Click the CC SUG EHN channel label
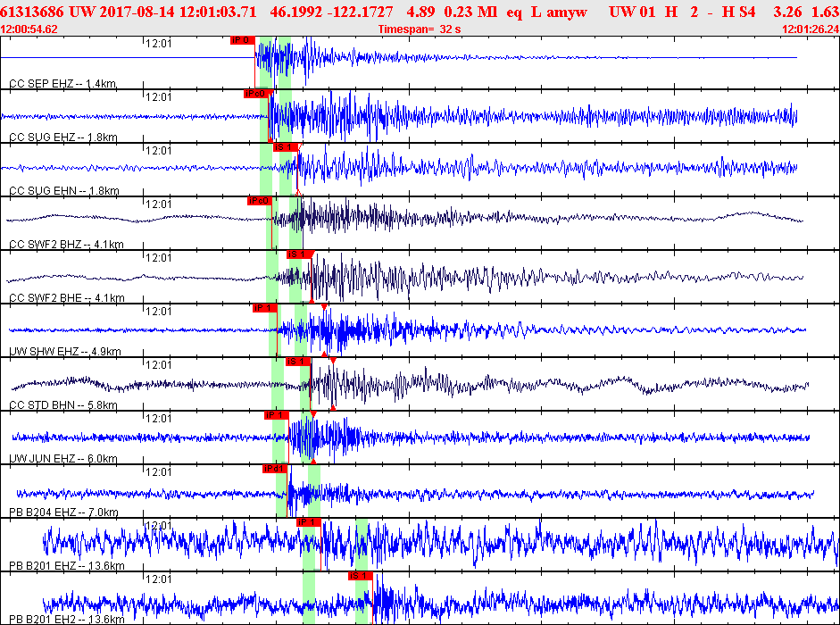 pos(64,191)
